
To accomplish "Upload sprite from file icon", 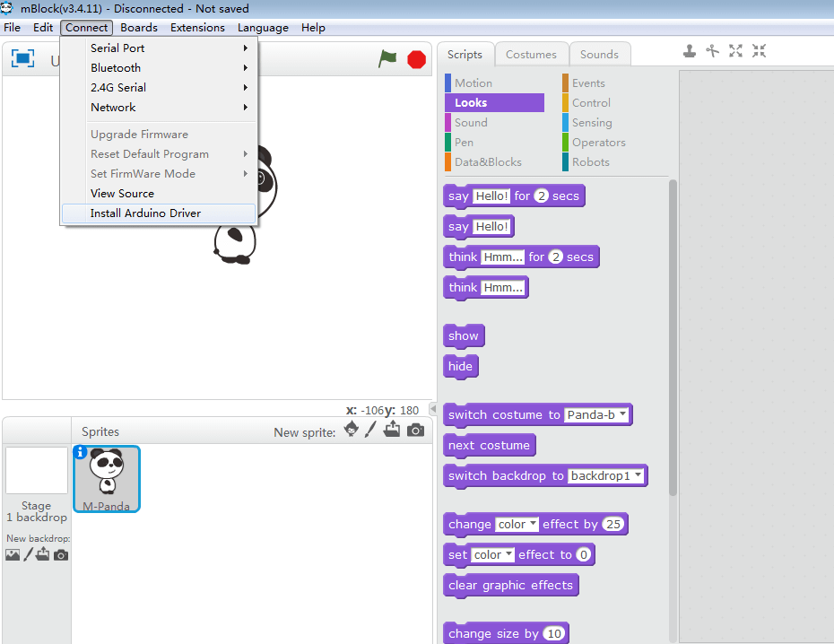I will [x=392, y=429].
